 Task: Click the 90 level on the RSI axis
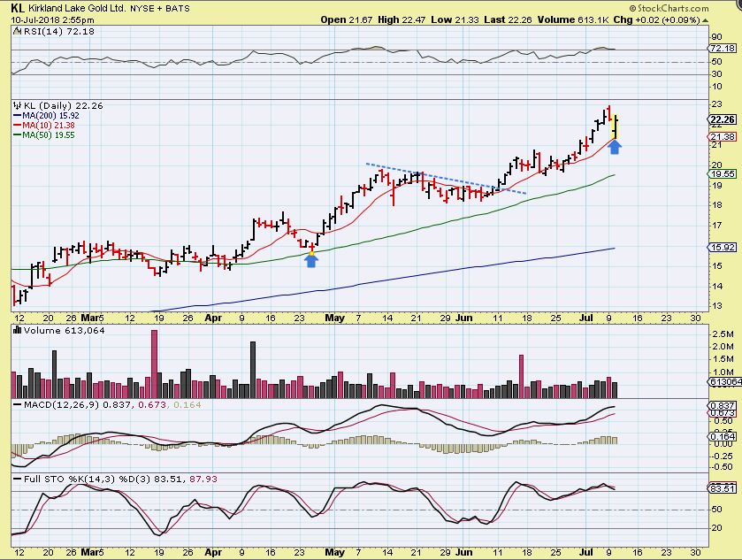pyautogui.click(x=716, y=37)
